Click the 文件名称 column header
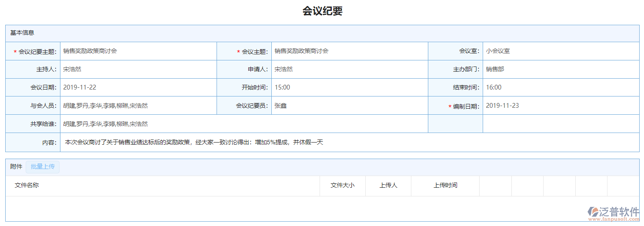 pyautogui.click(x=27, y=186)
